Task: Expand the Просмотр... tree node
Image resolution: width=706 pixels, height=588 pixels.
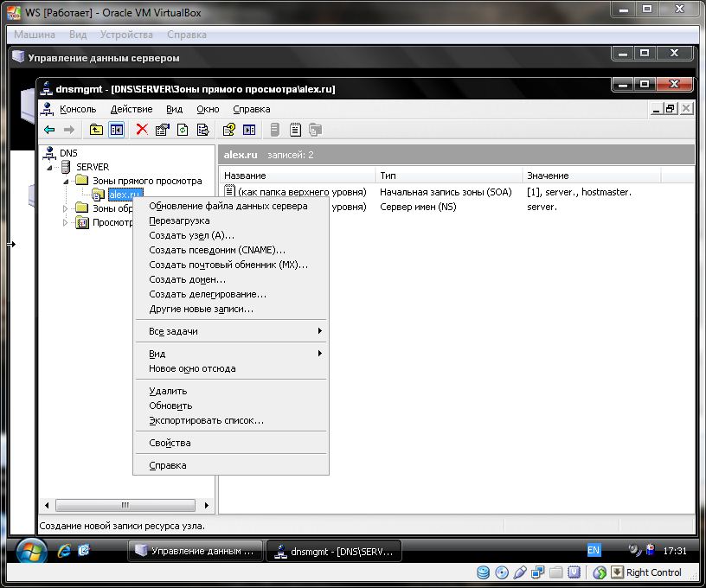Action: coord(65,222)
